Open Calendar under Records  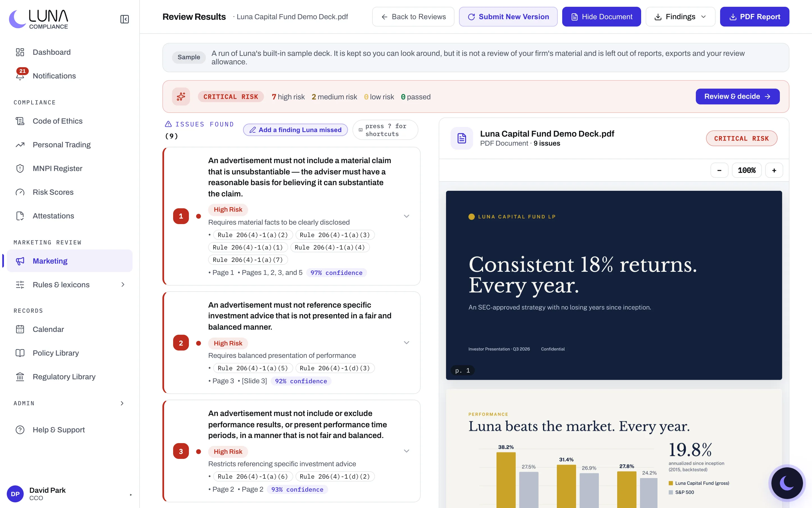click(x=69, y=329)
